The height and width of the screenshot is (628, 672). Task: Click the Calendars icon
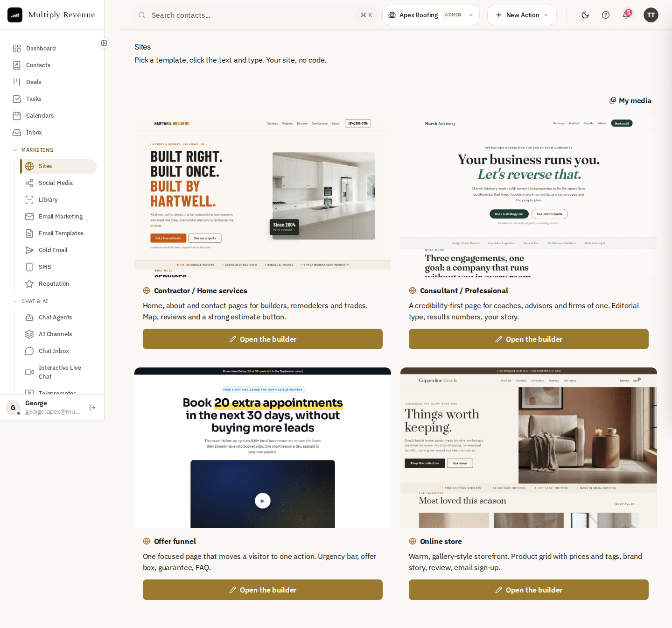(17, 116)
